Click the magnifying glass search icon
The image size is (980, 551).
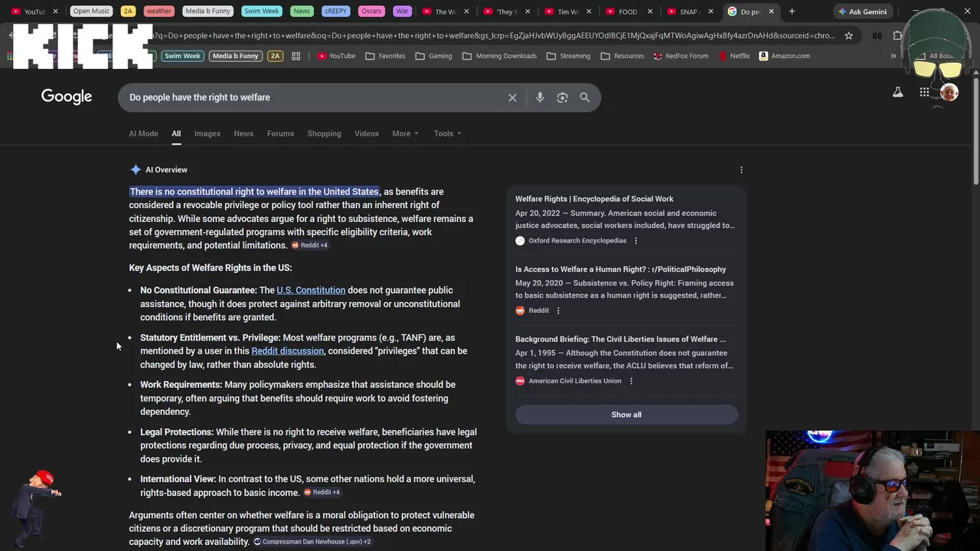(585, 97)
